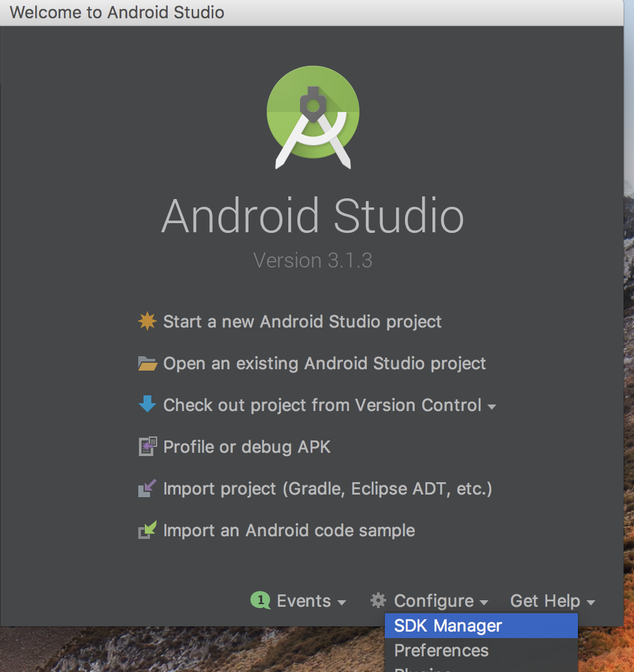634x672 pixels.
Task: Click the import project arrow icon
Action: point(147,488)
